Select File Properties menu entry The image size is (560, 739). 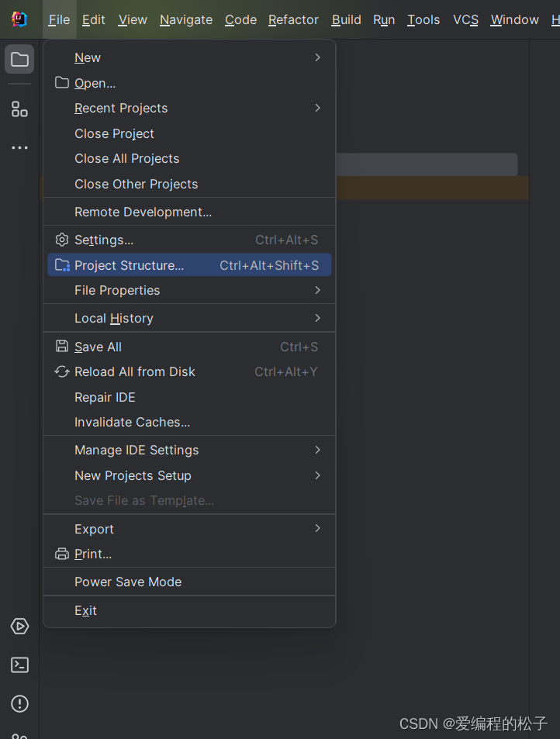(x=189, y=290)
